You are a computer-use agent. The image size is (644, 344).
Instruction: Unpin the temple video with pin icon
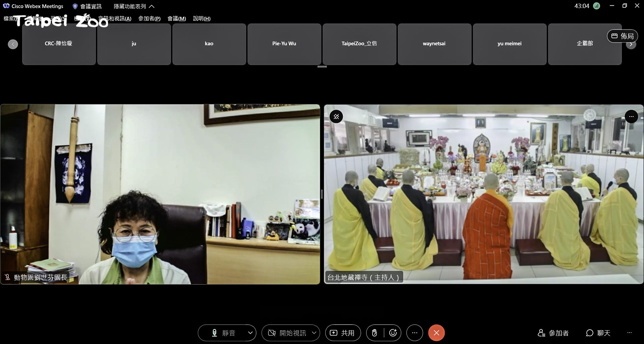pos(336,117)
